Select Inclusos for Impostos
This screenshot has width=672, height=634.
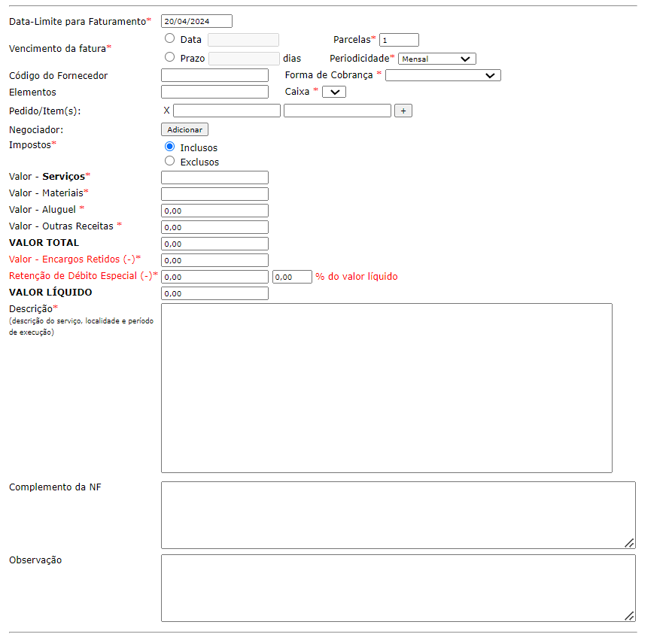point(169,147)
